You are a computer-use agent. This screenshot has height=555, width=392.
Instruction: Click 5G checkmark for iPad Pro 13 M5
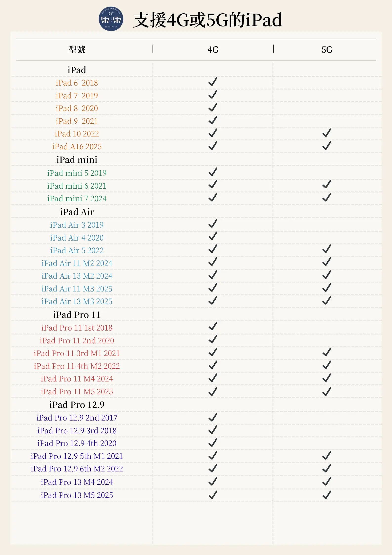(x=327, y=495)
